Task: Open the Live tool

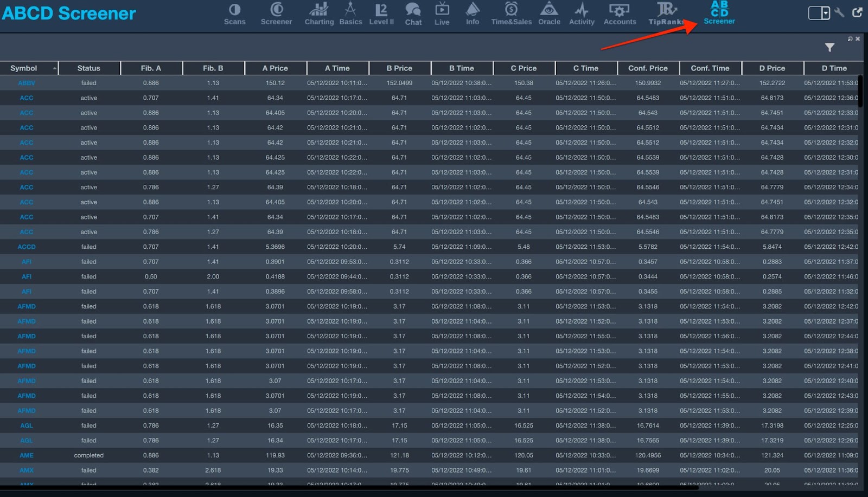Action: 442,14
